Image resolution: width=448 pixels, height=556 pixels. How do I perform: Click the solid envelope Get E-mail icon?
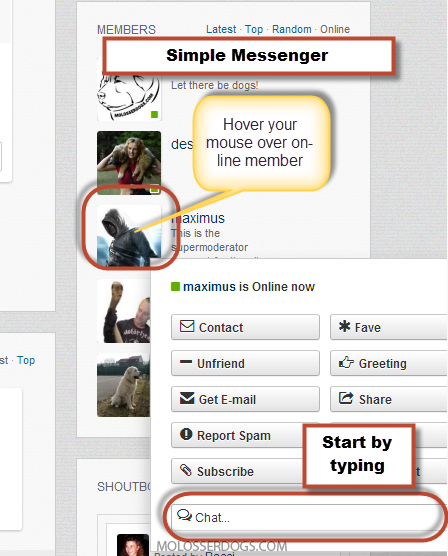[187, 398]
